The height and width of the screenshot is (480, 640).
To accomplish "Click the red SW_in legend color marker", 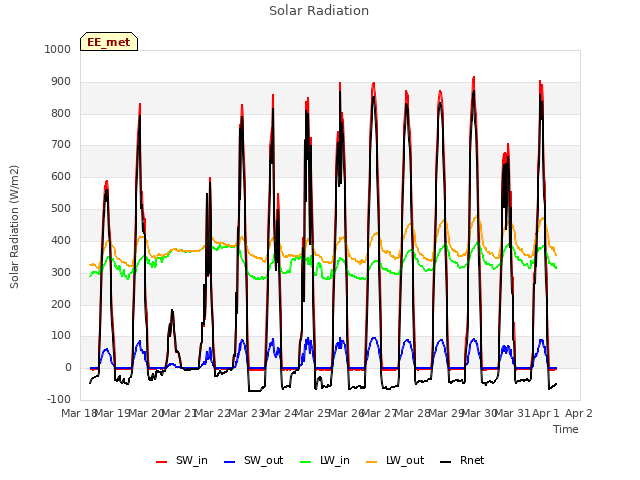I will 162,462.
